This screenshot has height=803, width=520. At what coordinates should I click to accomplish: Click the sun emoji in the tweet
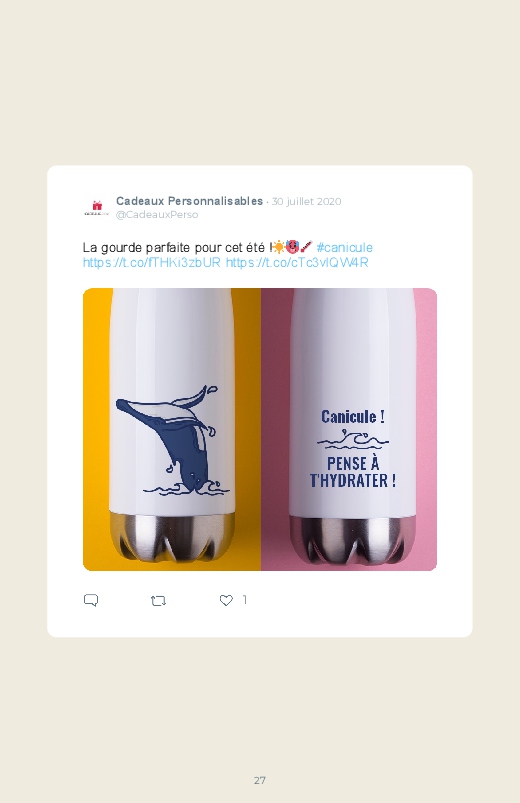tap(278, 247)
